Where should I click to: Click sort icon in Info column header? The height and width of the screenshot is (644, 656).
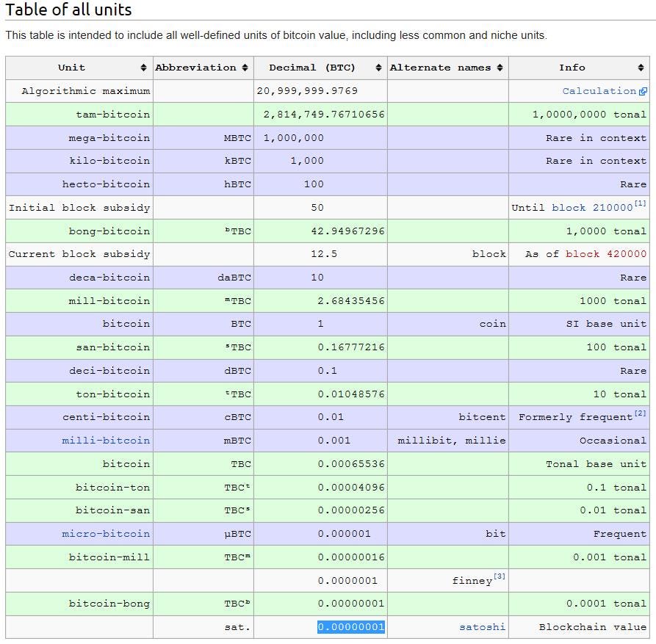click(x=641, y=68)
